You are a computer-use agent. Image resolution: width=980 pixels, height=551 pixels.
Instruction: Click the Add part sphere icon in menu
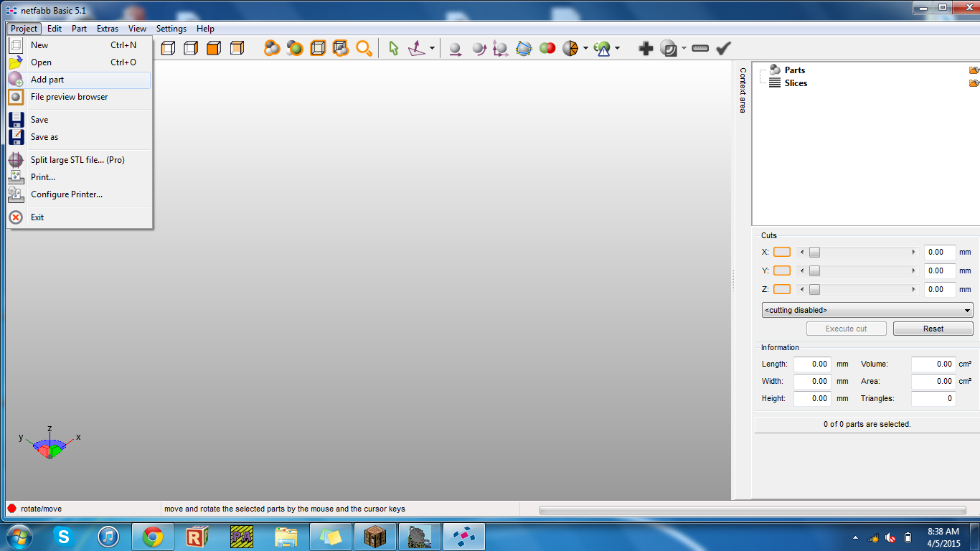[16, 80]
